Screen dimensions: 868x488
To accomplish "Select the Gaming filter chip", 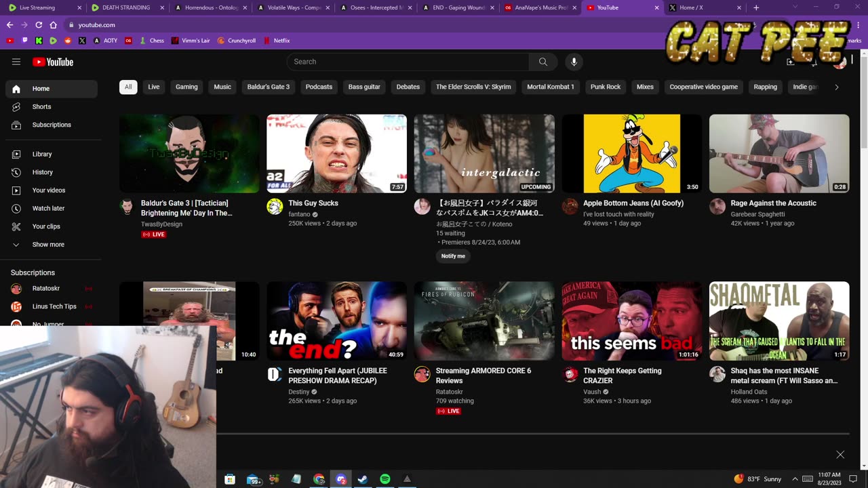I will coord(186,87).
